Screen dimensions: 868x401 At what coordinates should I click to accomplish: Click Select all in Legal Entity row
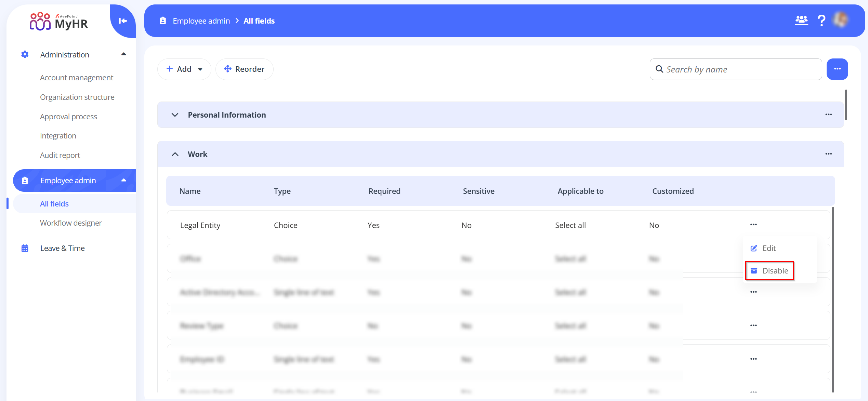click(x=570, y=225)
